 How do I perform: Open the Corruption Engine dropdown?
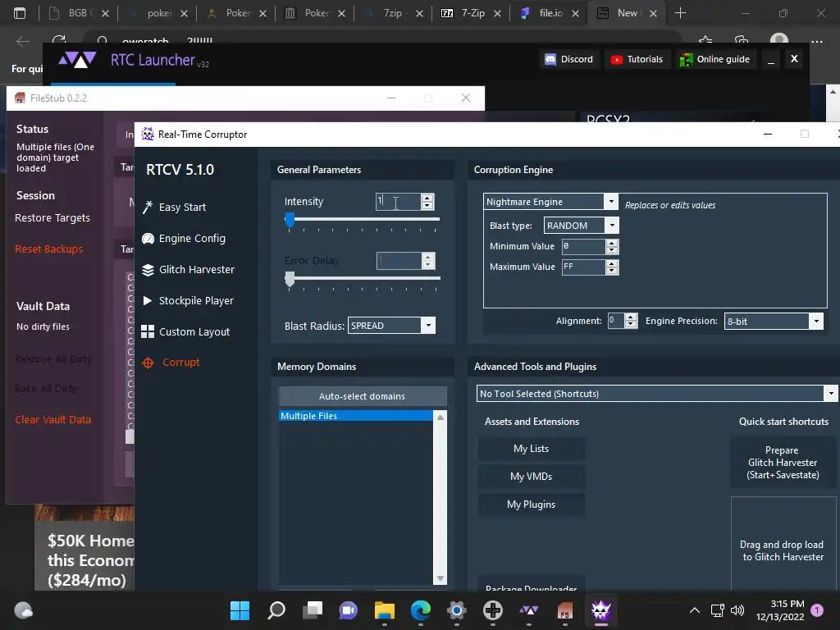click(x=610, y=202)
